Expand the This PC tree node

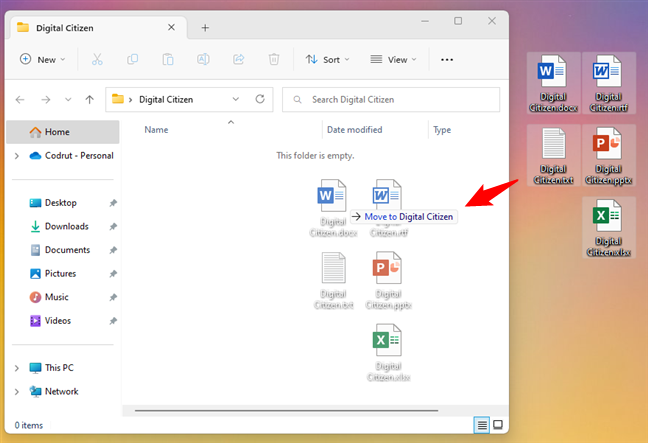point(17,368)
